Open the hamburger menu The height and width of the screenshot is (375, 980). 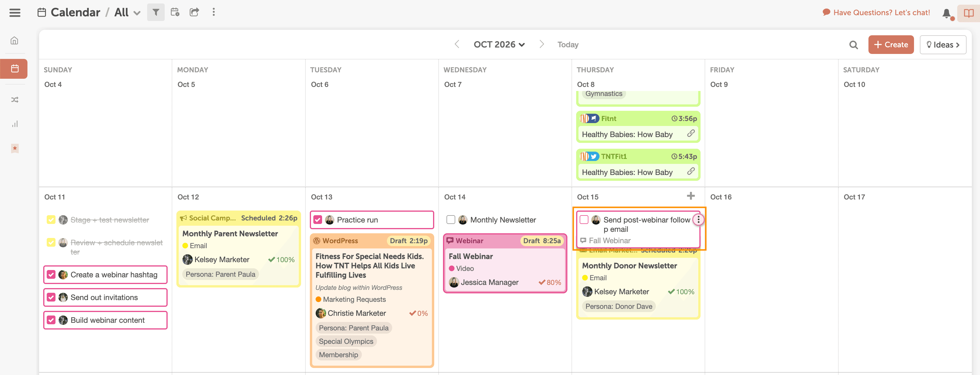15,13
